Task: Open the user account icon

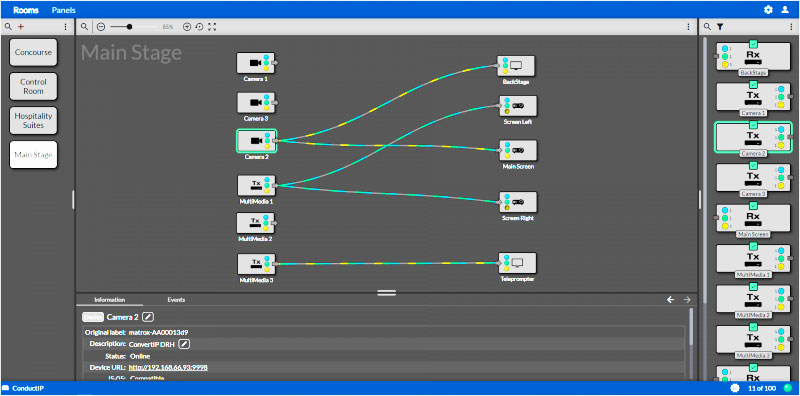Action: point(785,10)
